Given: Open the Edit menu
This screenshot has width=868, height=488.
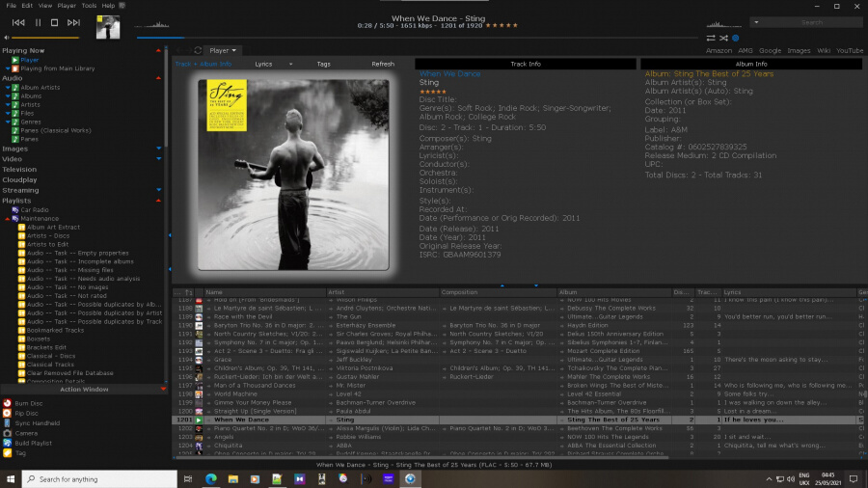Looking at the screenshot, I should 27,6.
